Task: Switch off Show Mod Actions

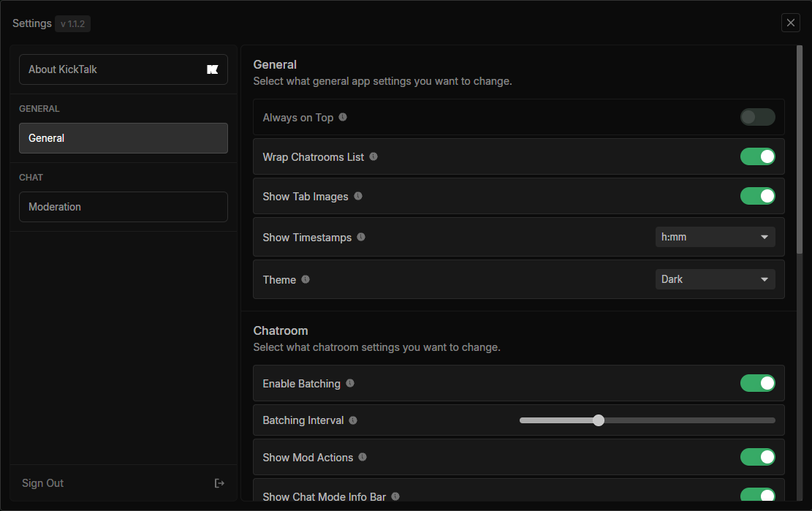Action: pyautogui.click(x=758, y=457)
